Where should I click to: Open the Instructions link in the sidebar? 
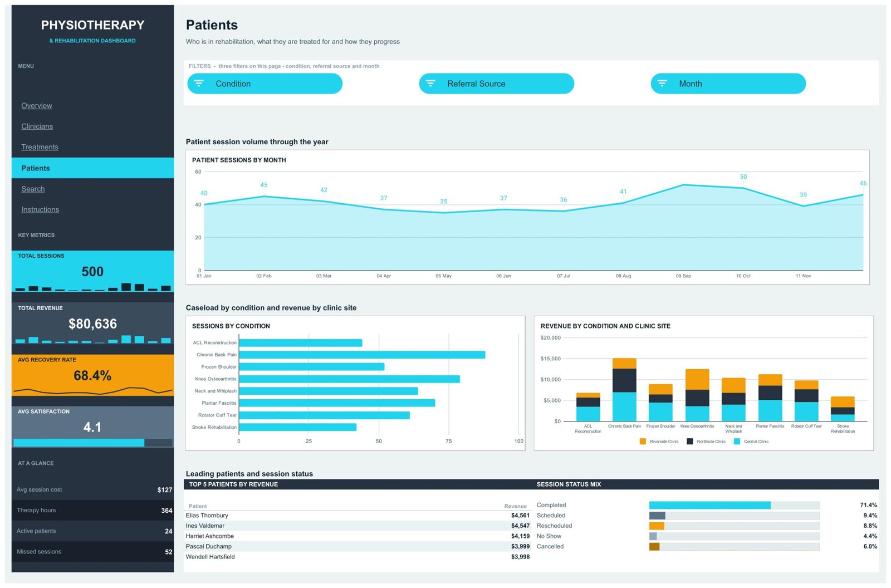click(40, 210)
